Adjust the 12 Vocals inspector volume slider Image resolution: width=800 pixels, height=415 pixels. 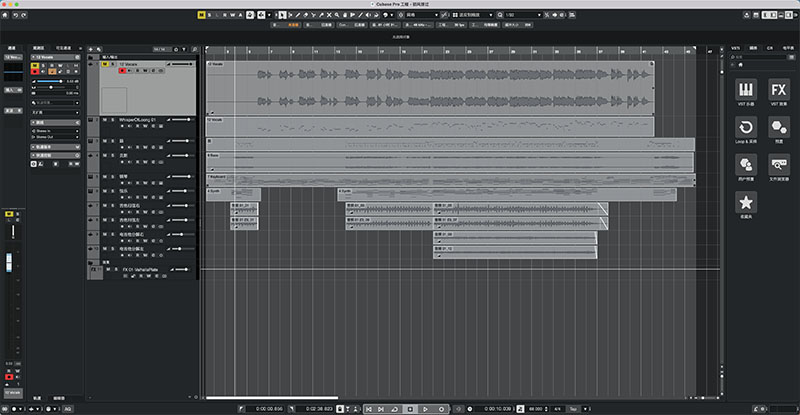tap(49, 81)
